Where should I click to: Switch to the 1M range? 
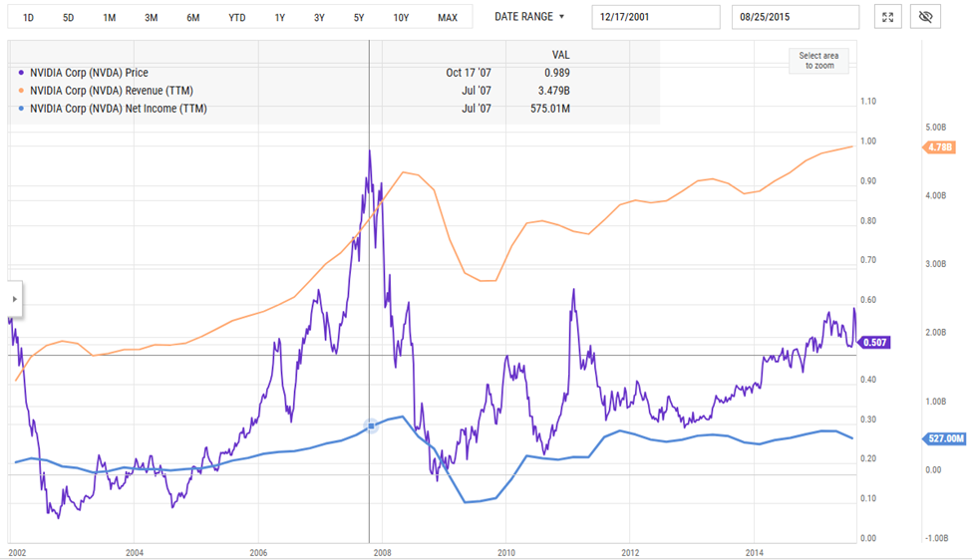pyautogui.click(x=109, y=18)
